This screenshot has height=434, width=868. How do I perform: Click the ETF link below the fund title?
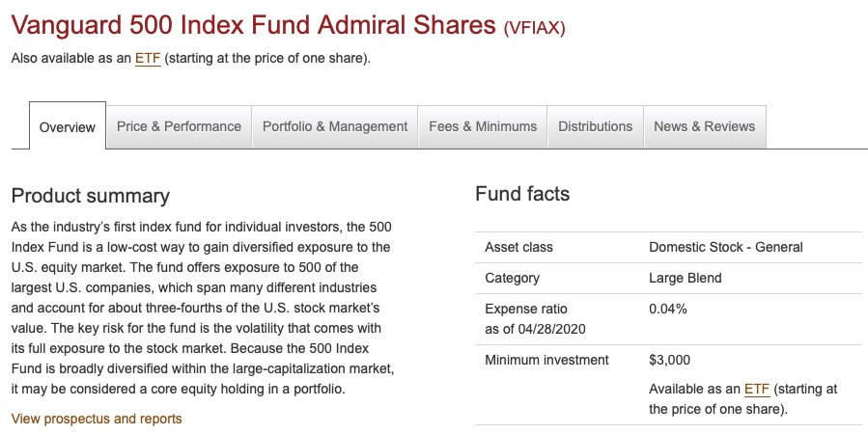click(x=148, y=58)
